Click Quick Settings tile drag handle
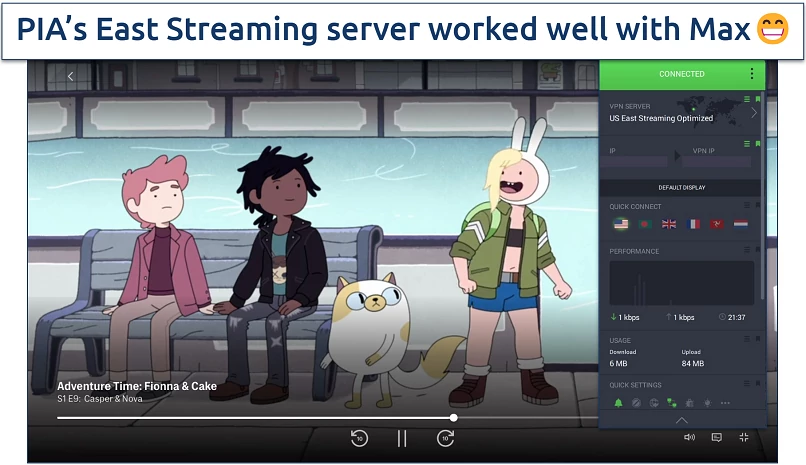806x465 pixels. [x=747, y=384]
